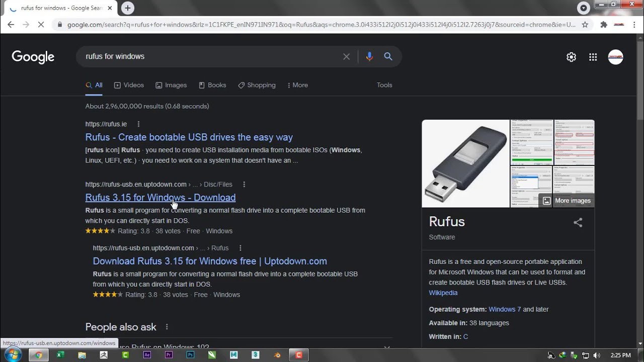This screenshot has width=644, height=362.
Task: Expand the first People also ask question
Action: pos(239,347)
